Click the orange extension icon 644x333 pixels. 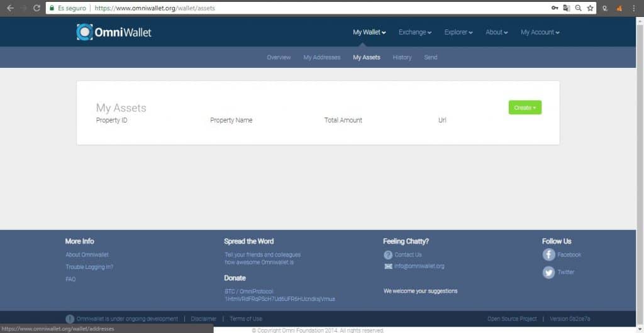619,8
